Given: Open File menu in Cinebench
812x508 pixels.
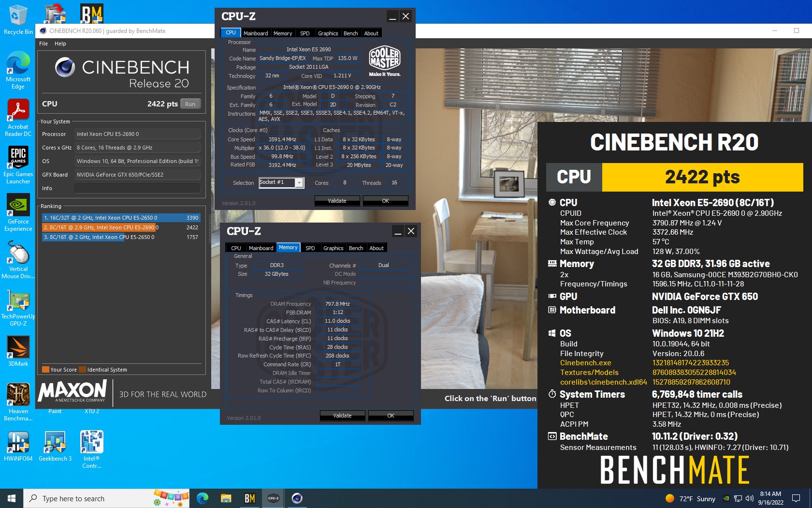Looking at the screenshot, I should click(x=43, y=44).
